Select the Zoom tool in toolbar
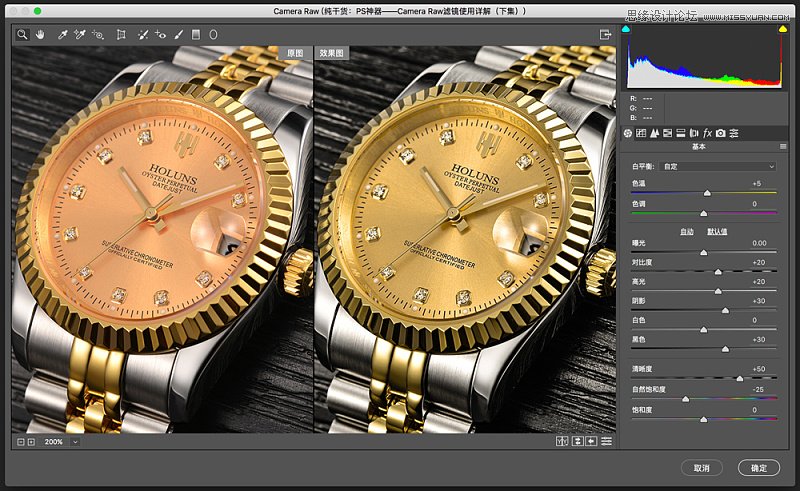This screenshot has width=800, height=491. (x=21, y=34)
